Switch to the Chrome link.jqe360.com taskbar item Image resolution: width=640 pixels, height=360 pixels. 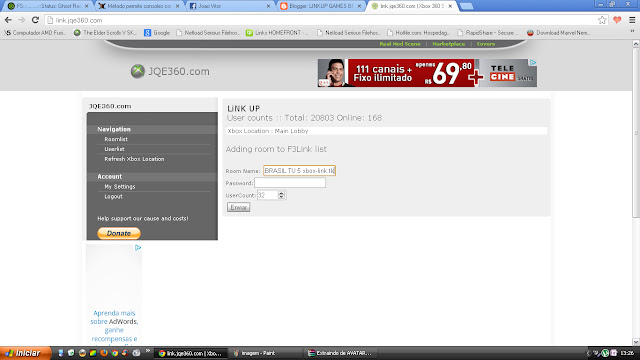191,353
